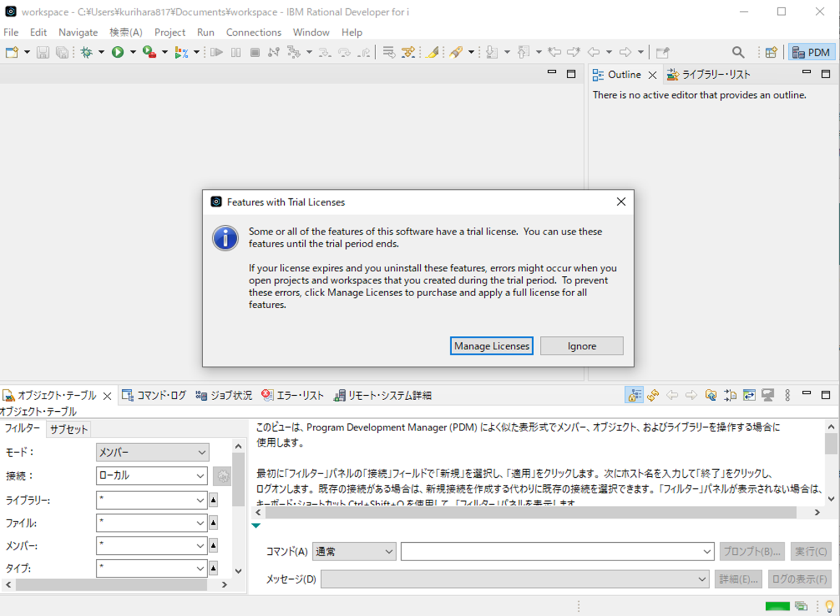Open the 接続 dropdown showing ローカル
This screenshot has height=616, width=840.
(x=151, y=476)
